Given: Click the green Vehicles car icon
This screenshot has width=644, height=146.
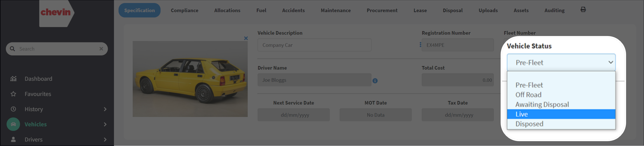Looking at the screenshot, I should [13, 124].
